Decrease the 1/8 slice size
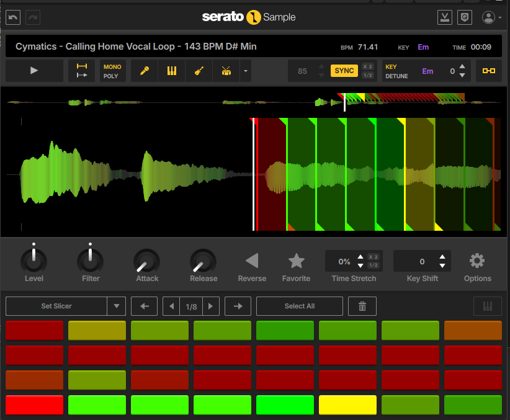Viewport: 510px width, 420px height. click(171, 306)
